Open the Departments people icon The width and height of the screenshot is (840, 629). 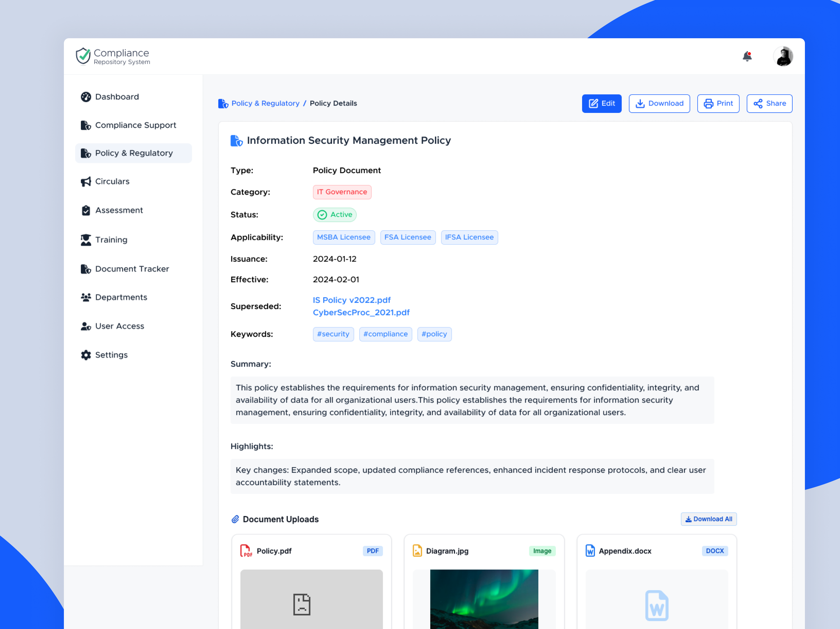[x=86, y=297]
